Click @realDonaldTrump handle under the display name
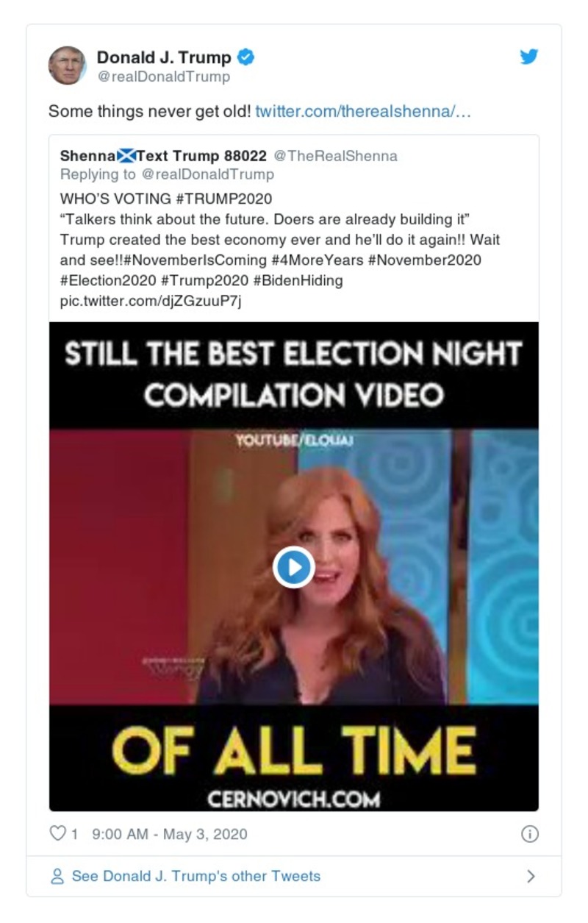The height and width of the screenshot is (923, 588). click(163, 76)
